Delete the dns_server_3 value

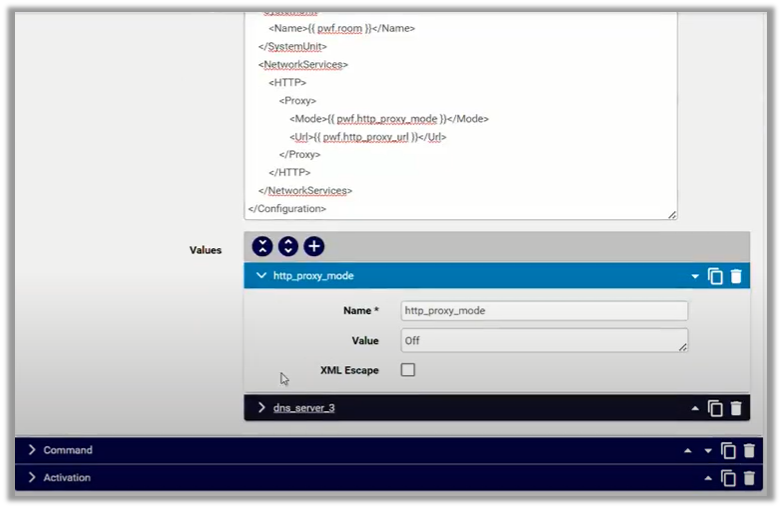coord(736,408)
